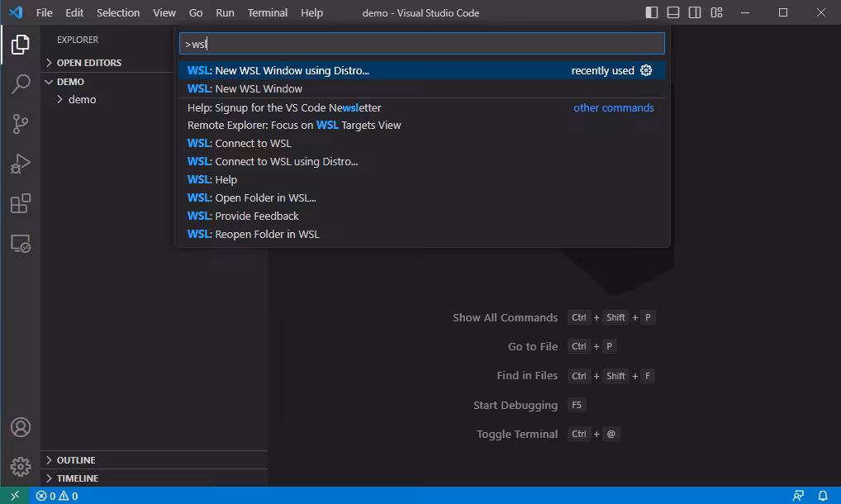Open the Remote Explorer view icon
The image size is (841, 504).
click(x=21, y=244)
